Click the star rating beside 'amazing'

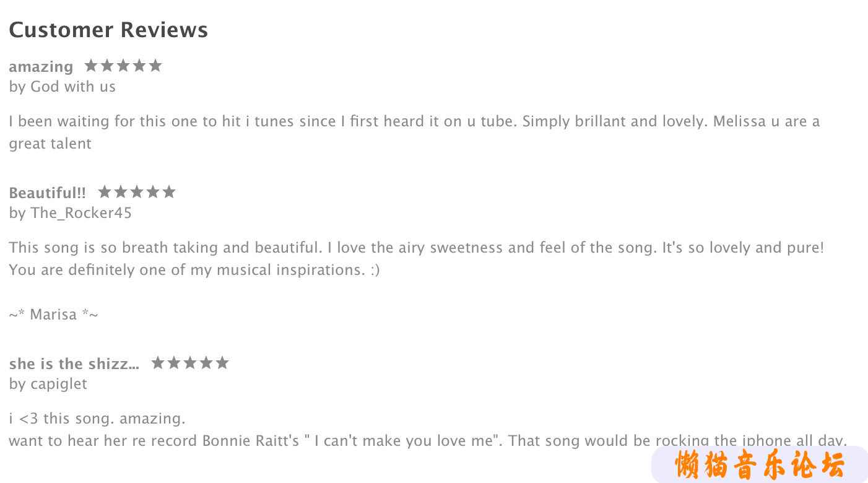tap(123, 66)
